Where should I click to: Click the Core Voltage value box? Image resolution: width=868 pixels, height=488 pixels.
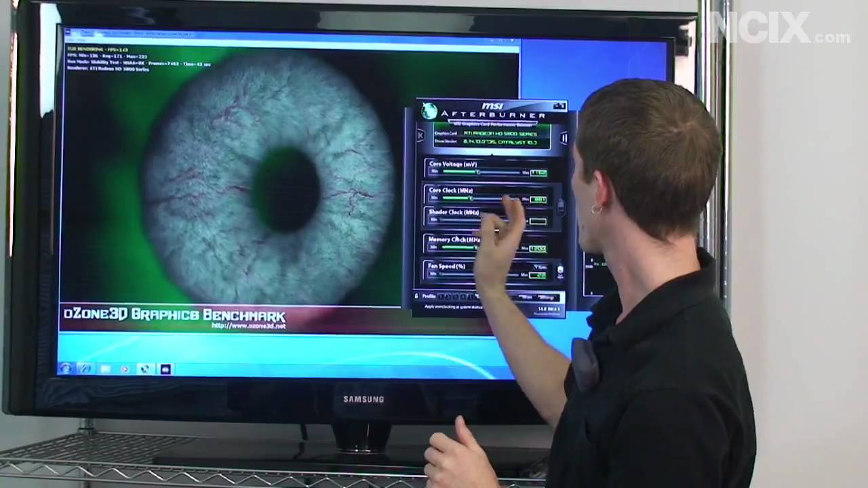[538, 174]
